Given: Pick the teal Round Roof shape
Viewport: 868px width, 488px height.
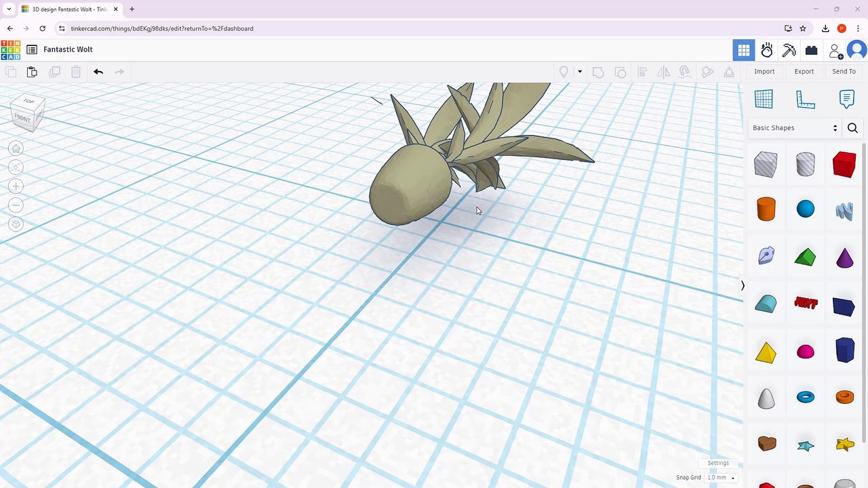Looking at the screenshot, I should (766, 304).
